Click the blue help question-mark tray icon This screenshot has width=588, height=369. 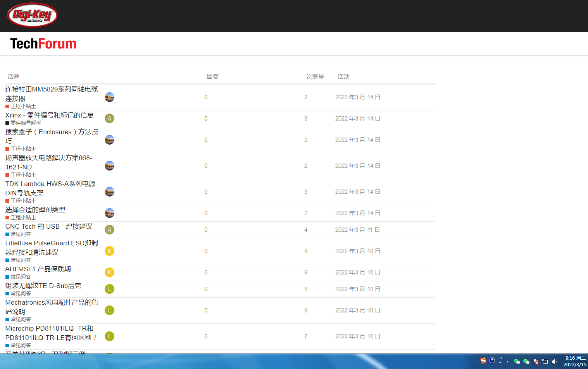coord(492,360)
